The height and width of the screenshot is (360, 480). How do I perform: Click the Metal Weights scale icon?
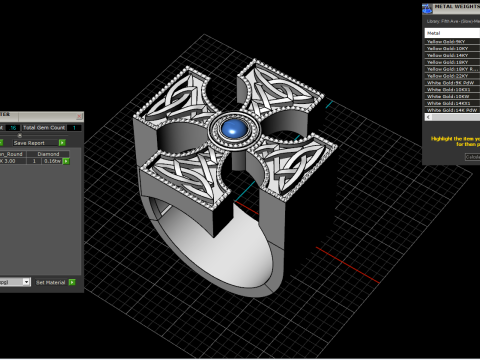click(427, 9)
